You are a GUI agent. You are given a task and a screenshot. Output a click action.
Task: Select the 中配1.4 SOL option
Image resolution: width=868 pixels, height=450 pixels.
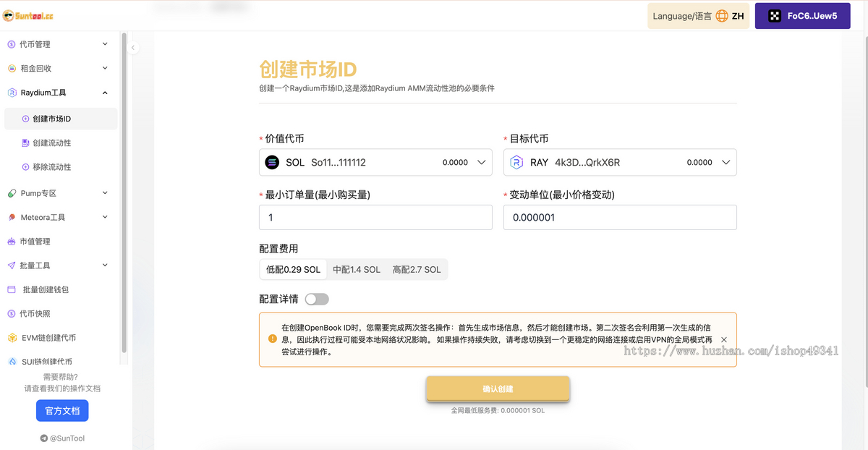[357, 270]
